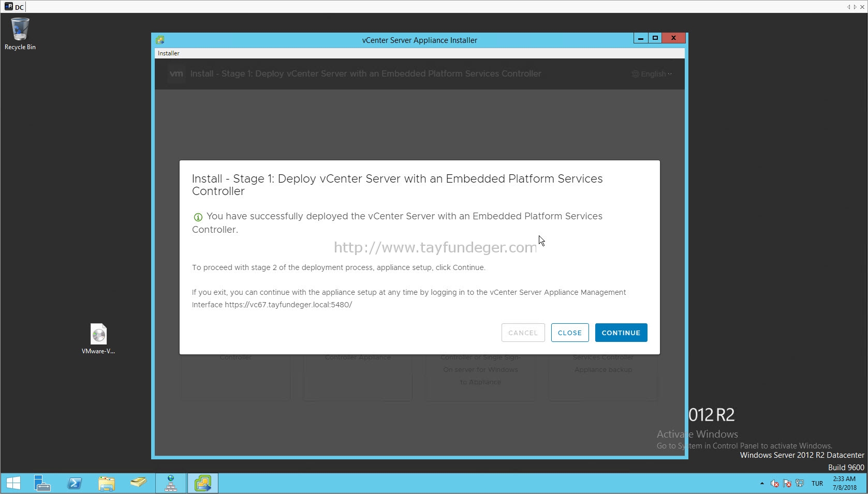Open the Windows Start button
The height and width of the screenshot is (494, 868).
(x=13, y=483)
